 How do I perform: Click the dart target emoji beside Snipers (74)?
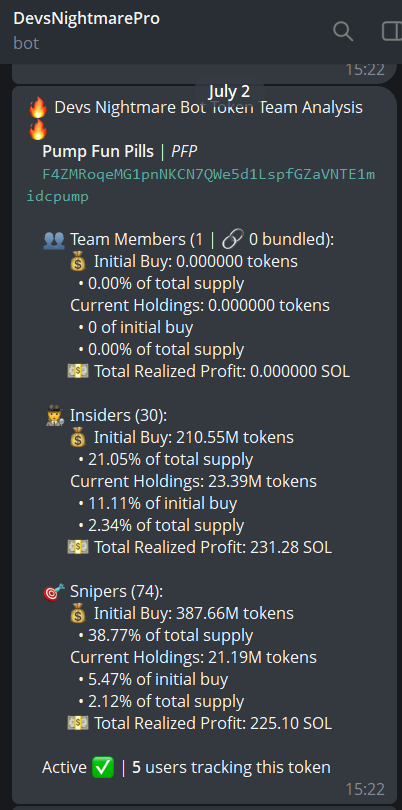[54, 591]
